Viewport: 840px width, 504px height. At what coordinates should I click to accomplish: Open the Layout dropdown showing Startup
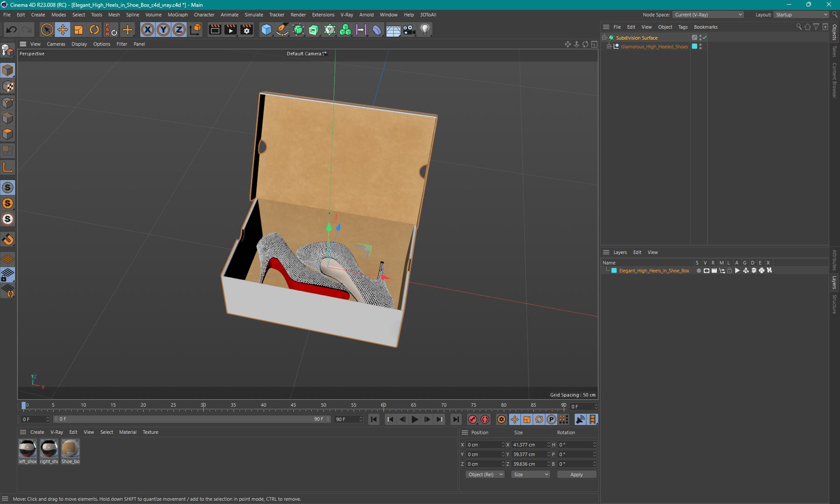coord(801,15)
